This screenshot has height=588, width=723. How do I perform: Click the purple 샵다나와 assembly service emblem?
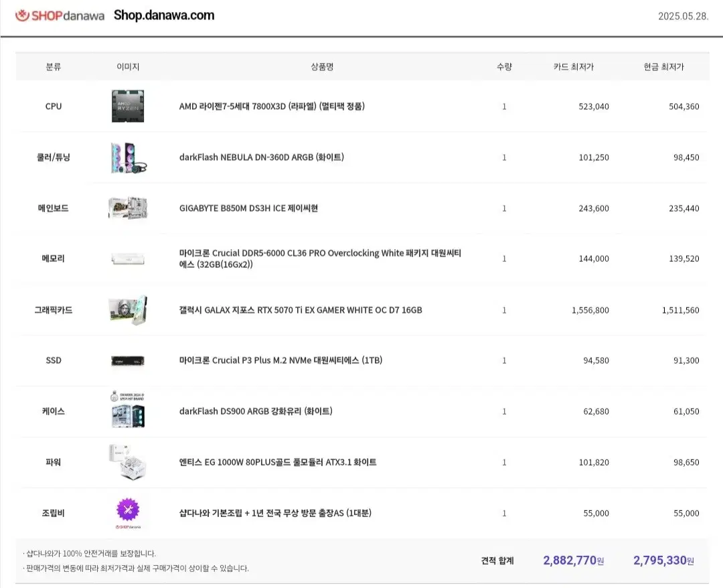point(127,512)
